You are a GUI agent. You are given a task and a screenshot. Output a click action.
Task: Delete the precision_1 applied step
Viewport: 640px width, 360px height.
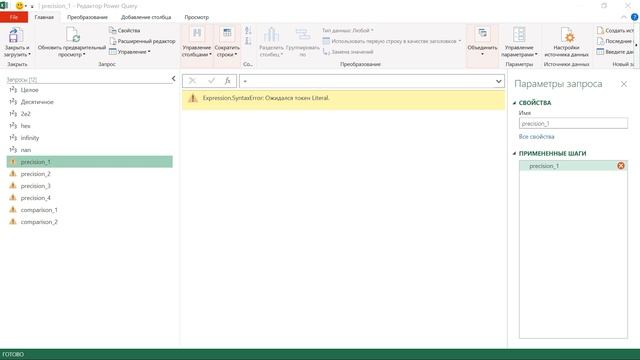621,166
